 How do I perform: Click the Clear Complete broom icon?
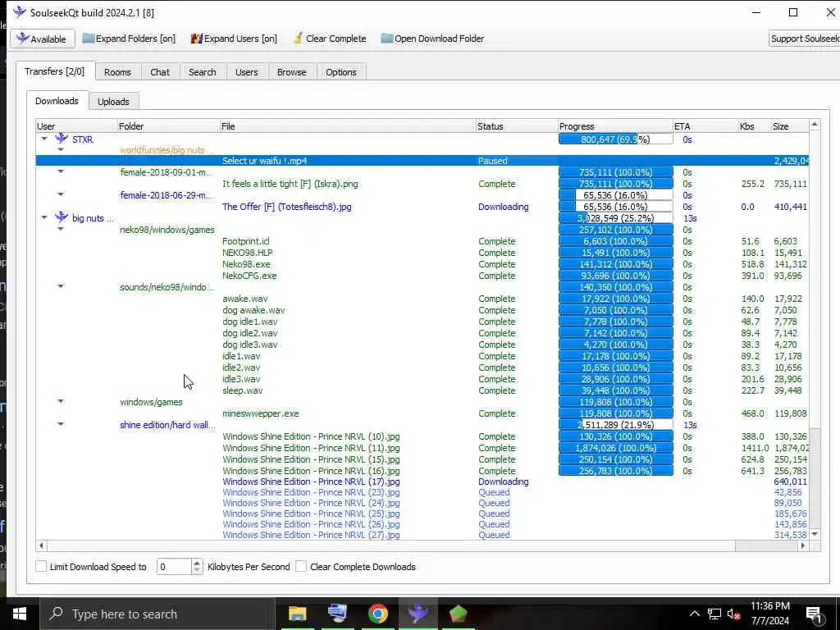click(x=298, y=39)
